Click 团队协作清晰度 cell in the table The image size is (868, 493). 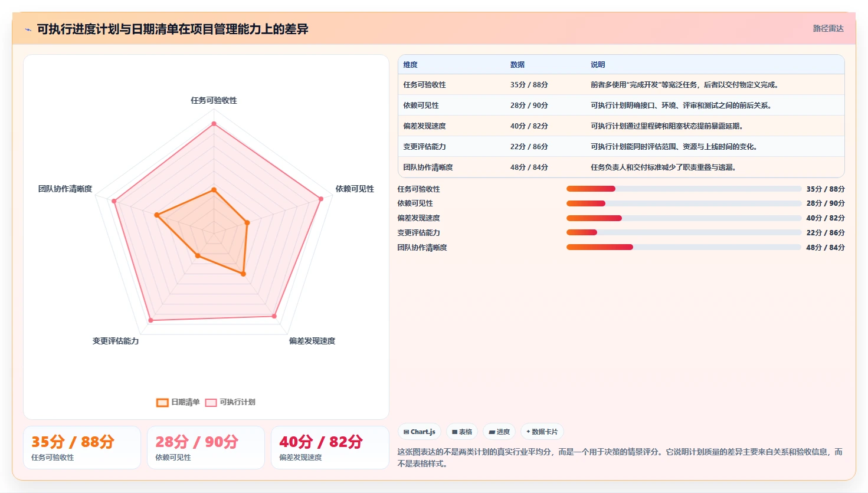click(x=428, y=167)
